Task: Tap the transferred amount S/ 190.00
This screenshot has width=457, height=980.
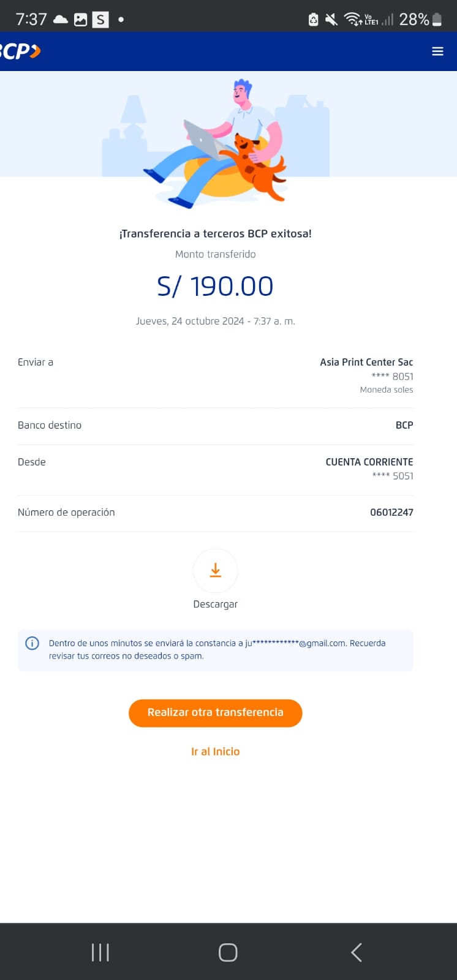Action: point(216,286)
